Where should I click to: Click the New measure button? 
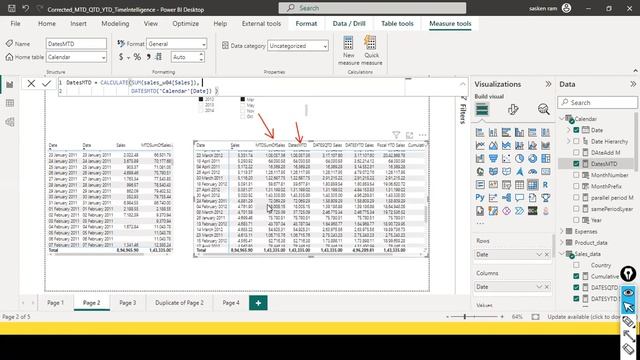[x=349, y=51]
